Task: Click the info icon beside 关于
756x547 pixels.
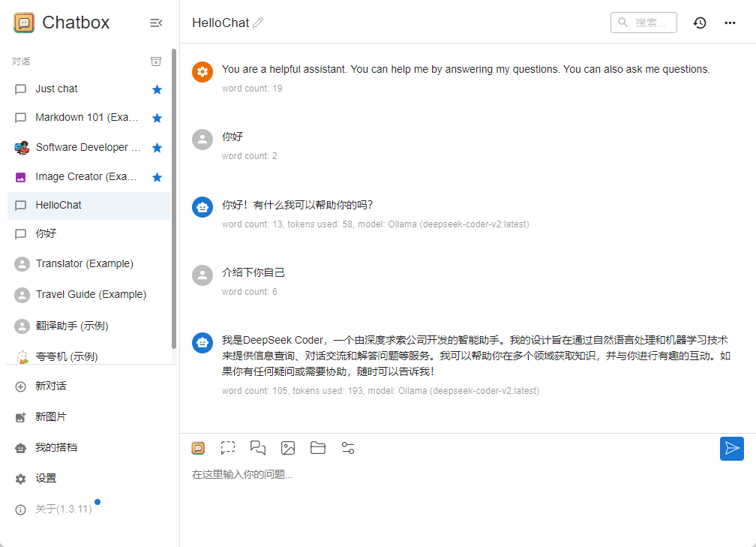Action: 21,510
